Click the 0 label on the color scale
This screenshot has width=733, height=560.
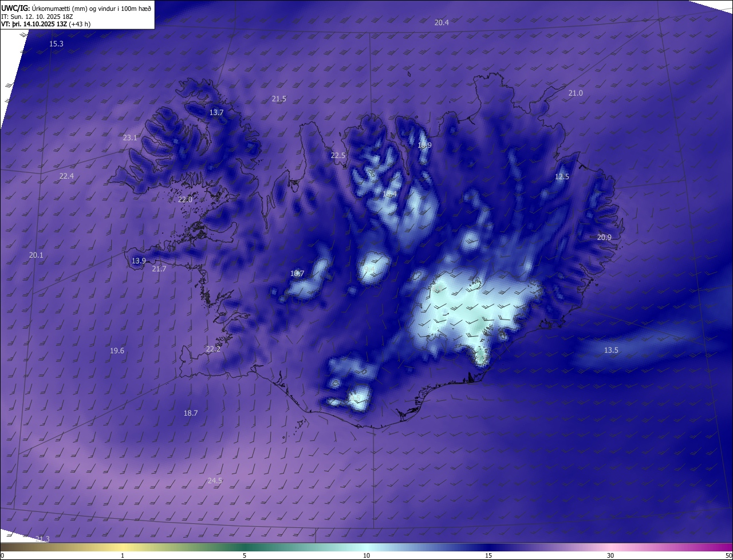[x=2, y=556]
